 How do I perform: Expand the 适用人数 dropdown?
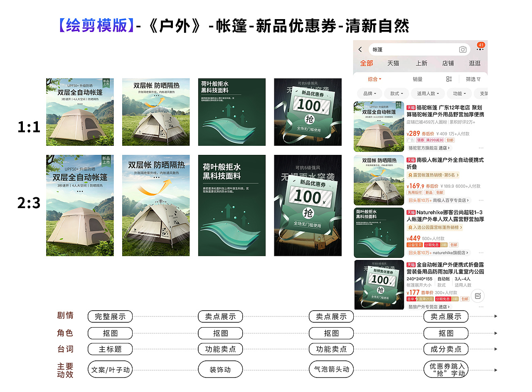(x=428, y=93)
